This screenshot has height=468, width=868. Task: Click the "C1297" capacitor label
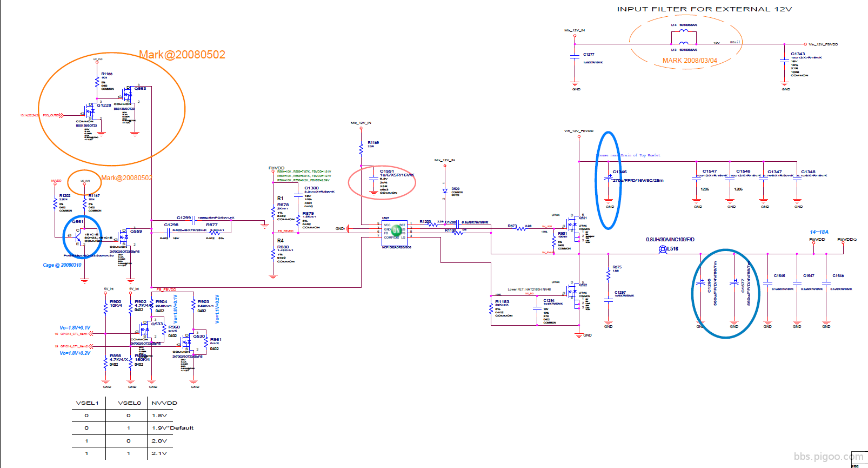point(620,292)
